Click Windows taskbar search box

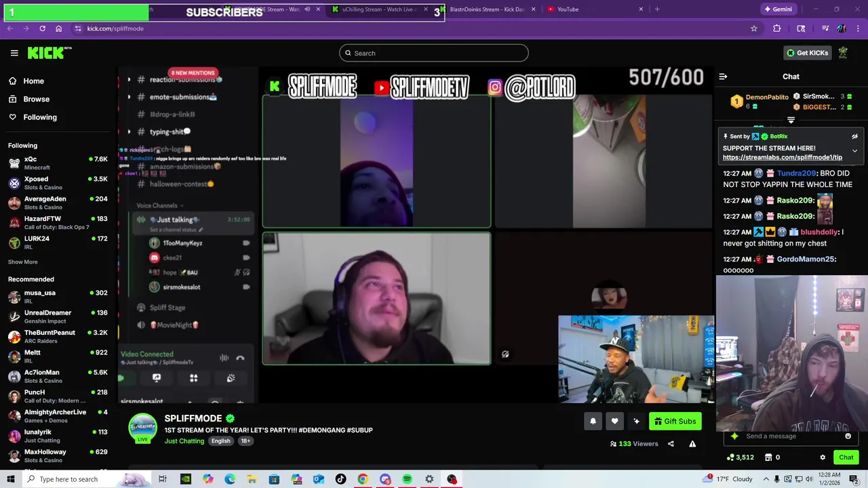86,479
